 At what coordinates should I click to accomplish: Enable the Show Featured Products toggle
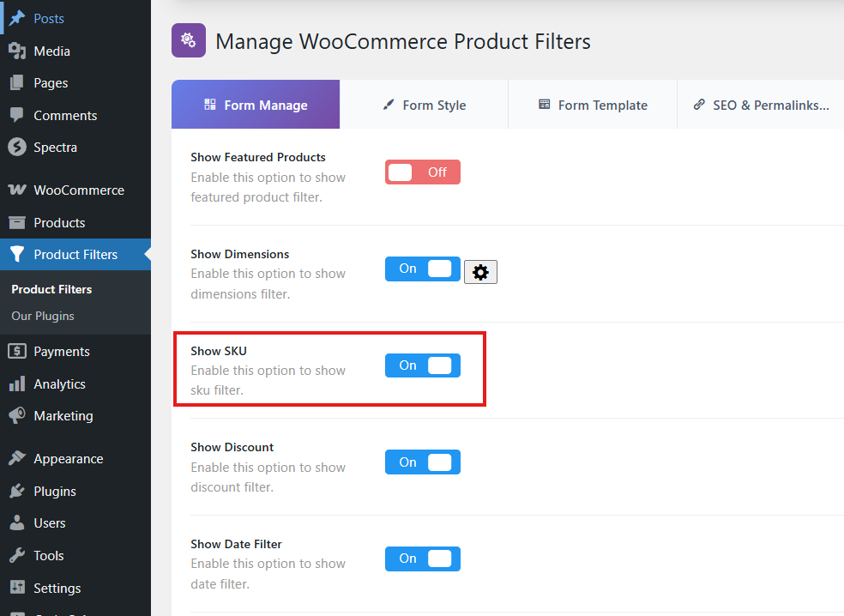[x=423, y=172]
